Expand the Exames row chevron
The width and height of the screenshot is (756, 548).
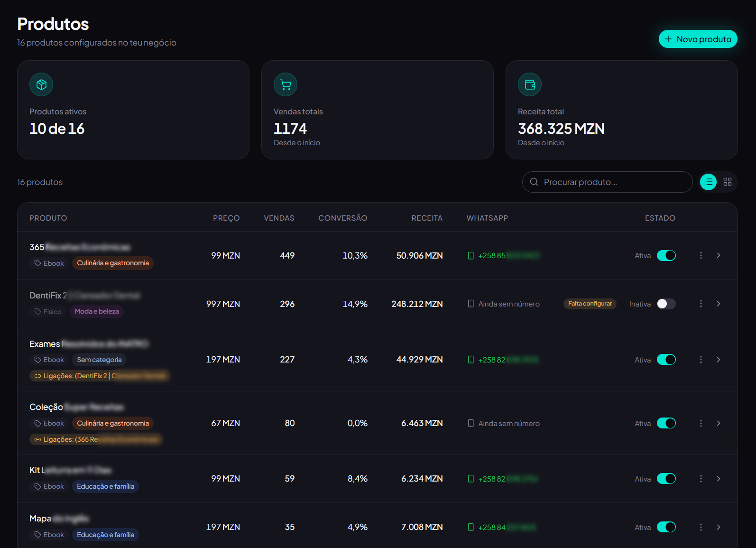pos(719,360)
